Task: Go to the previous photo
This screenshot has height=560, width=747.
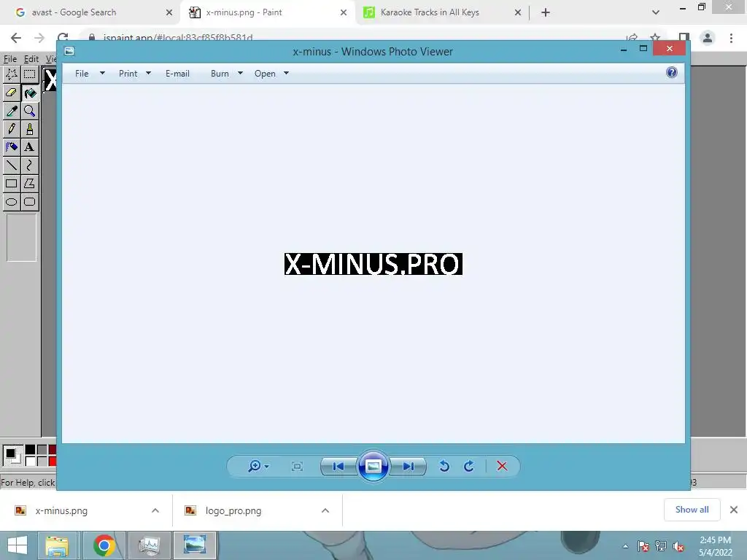Action: coord(338,466)
